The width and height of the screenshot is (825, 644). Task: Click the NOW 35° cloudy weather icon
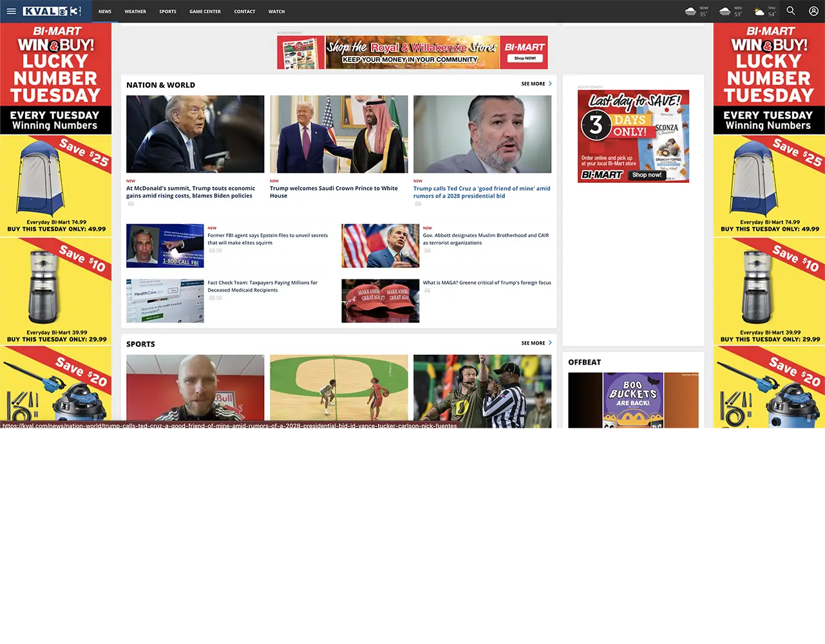pyautogui.click(x=690, y=12)
